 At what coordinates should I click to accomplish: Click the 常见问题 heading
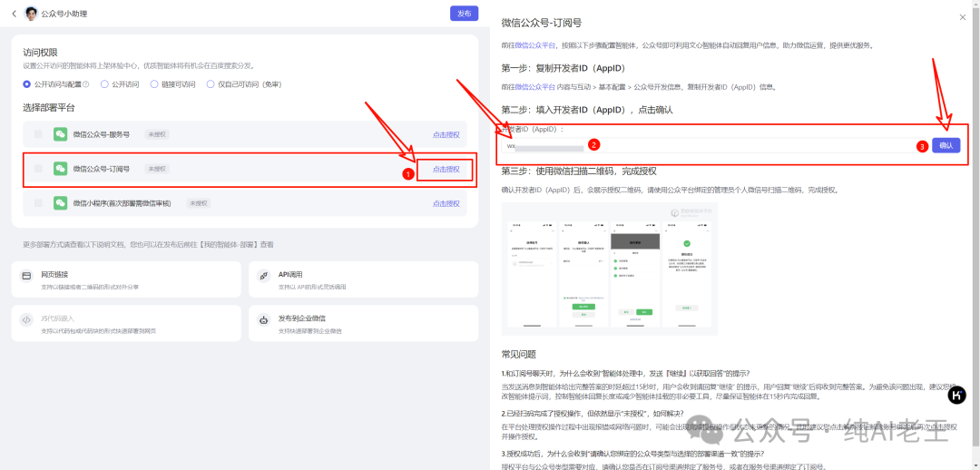pos(519,355)
